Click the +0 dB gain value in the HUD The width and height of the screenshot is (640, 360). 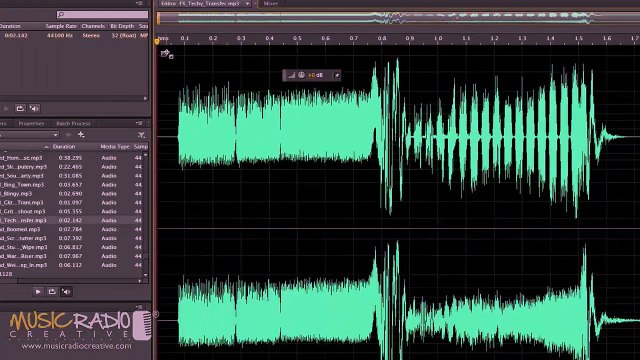(316, 75)
